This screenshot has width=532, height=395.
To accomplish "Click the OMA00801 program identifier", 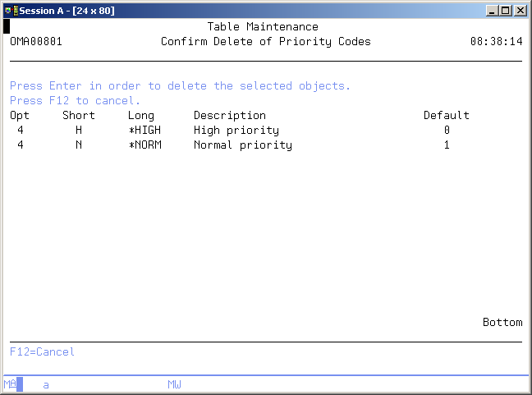I will [x=36, y=42].
